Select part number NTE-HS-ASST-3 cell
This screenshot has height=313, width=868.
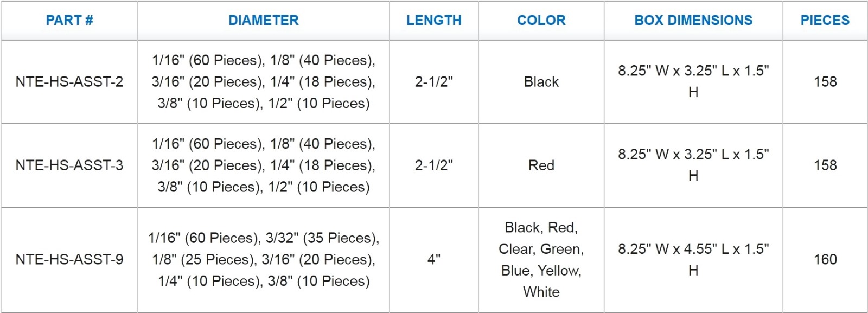[x=69, y=165]
